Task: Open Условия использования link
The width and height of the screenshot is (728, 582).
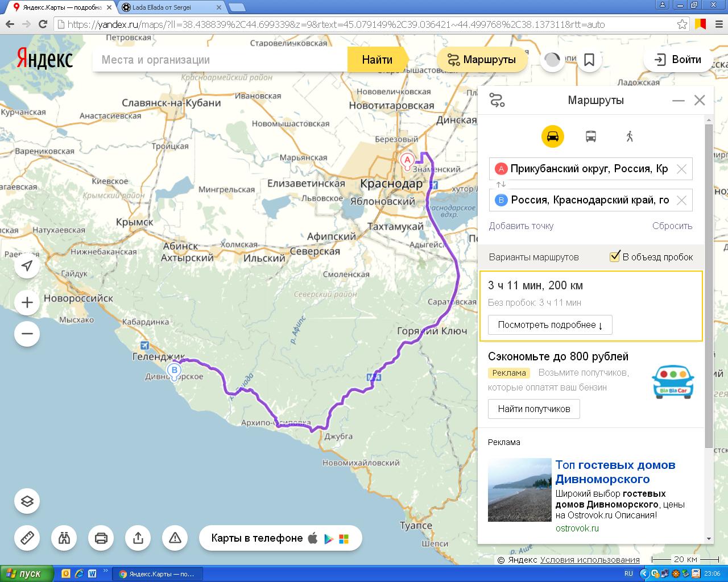Action: [590, 560]
